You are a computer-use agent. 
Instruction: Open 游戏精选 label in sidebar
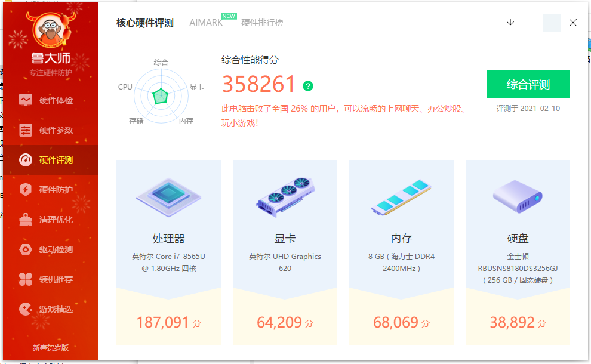(x=56, y=309)
